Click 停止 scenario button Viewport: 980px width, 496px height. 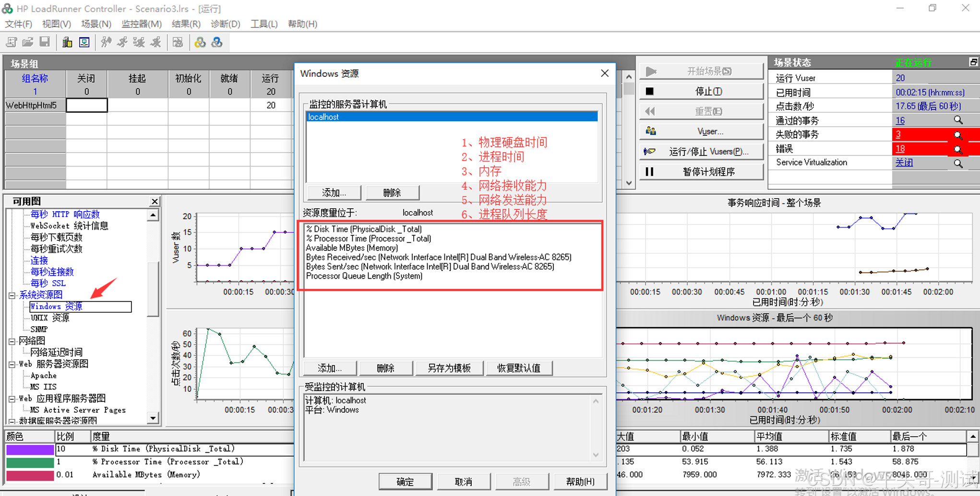click(x=701, y=91)
